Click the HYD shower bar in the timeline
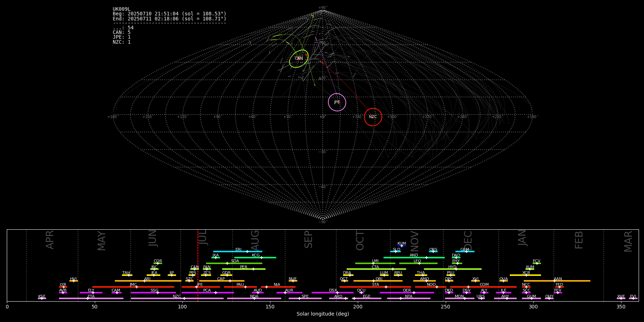Viewport: 644px width, 322px height. tap(453, 269)
